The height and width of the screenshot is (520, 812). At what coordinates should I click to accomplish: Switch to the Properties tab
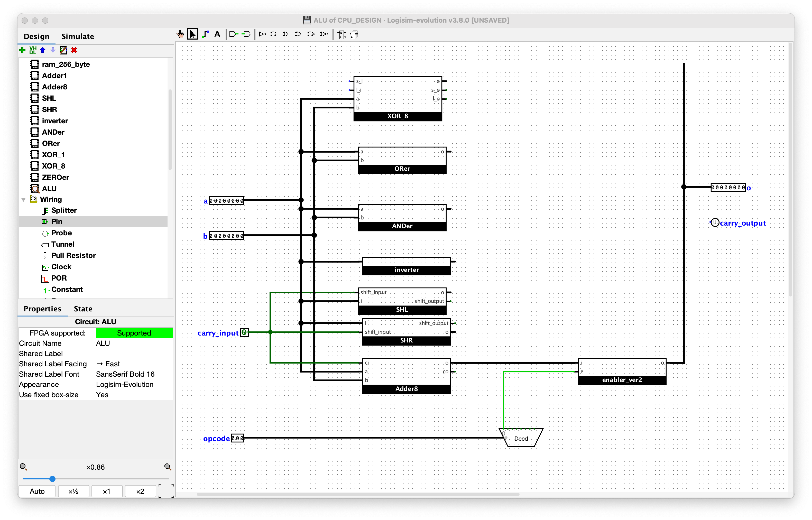click(43, 309)
